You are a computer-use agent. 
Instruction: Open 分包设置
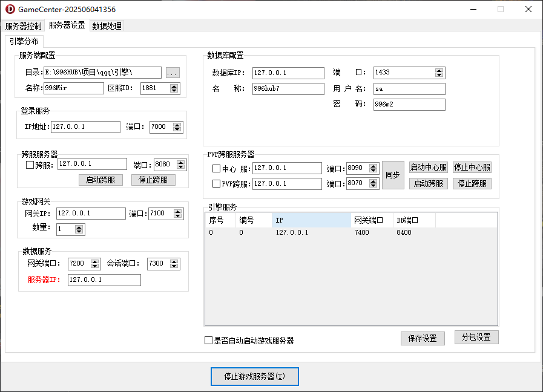click(x=476, y=338)
